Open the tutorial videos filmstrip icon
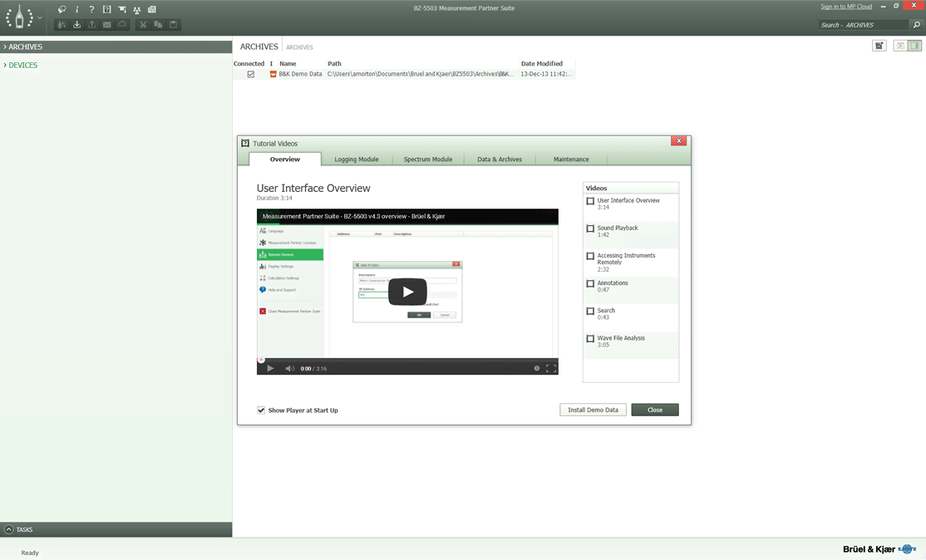Viewport: 926px width, 560px height. (106, 10)
